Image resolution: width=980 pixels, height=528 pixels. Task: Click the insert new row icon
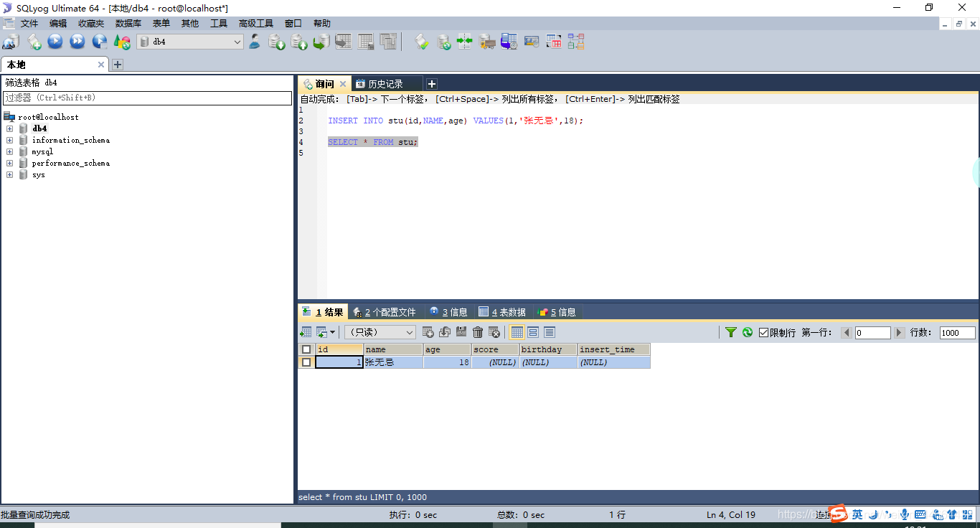(x=428, y=332)
